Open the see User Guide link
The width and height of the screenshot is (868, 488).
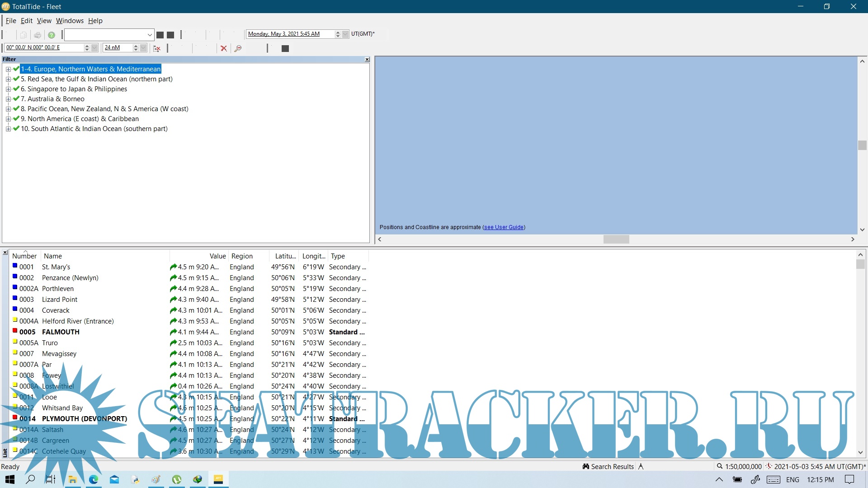pos(504,227)
